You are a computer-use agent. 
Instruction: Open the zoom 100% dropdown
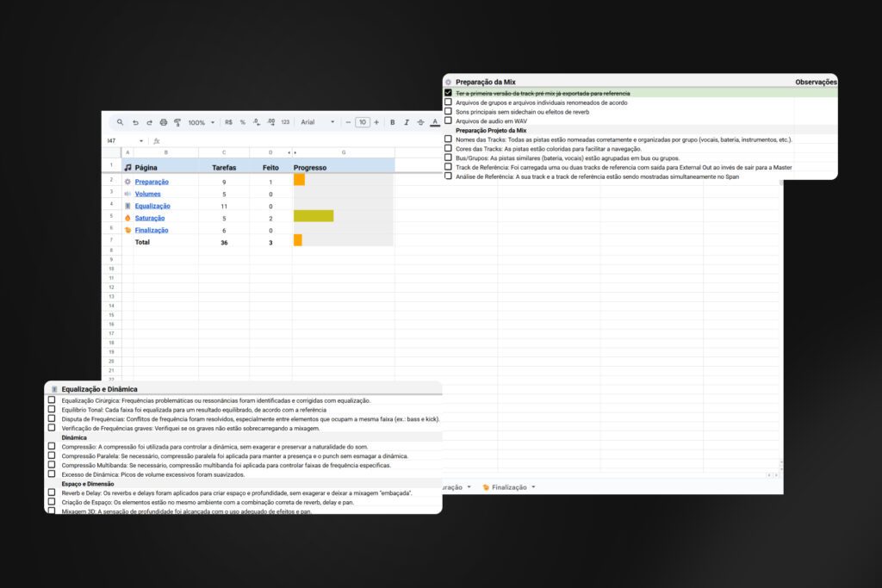202,122
